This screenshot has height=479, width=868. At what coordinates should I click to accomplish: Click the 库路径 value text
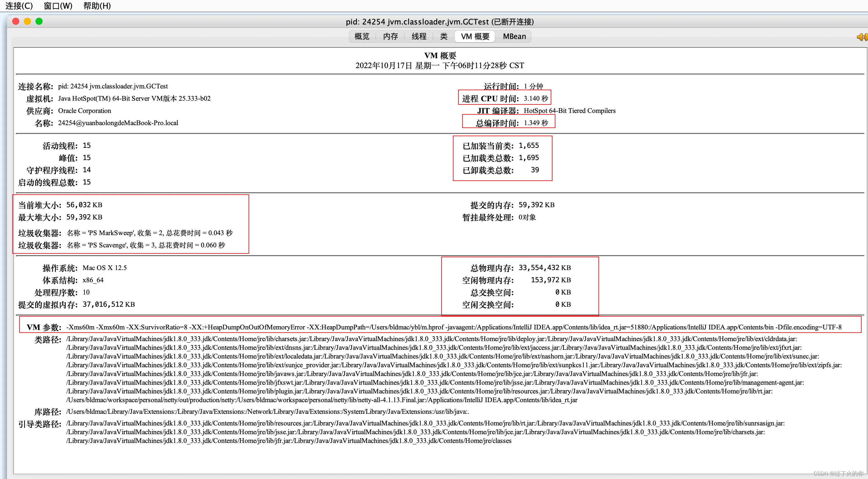click(x=268, y=411)
